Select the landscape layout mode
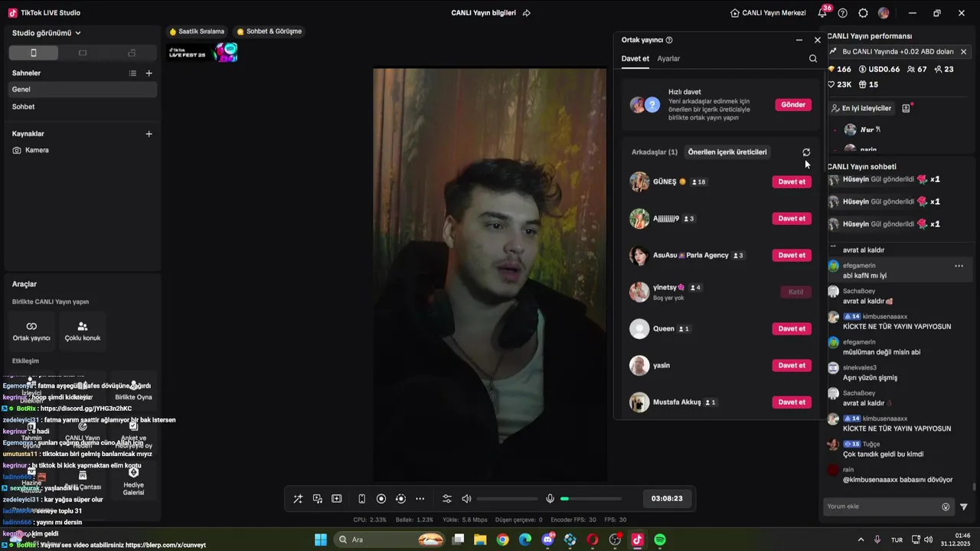 coord(83,53)
